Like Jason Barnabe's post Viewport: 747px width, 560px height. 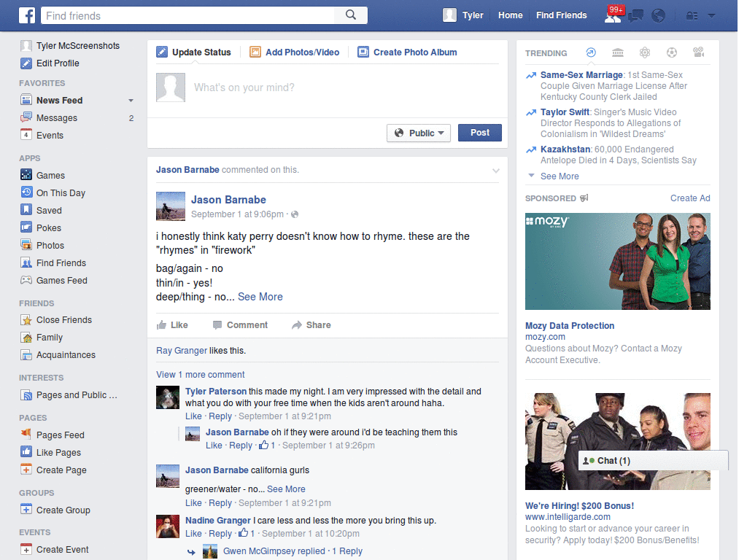[x=172, y=325]
